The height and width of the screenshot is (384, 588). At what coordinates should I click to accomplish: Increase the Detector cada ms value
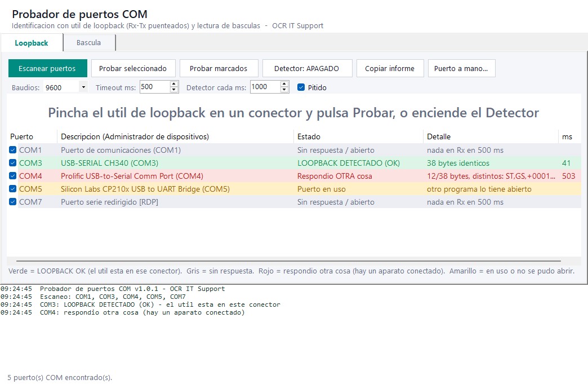[284, 84]
